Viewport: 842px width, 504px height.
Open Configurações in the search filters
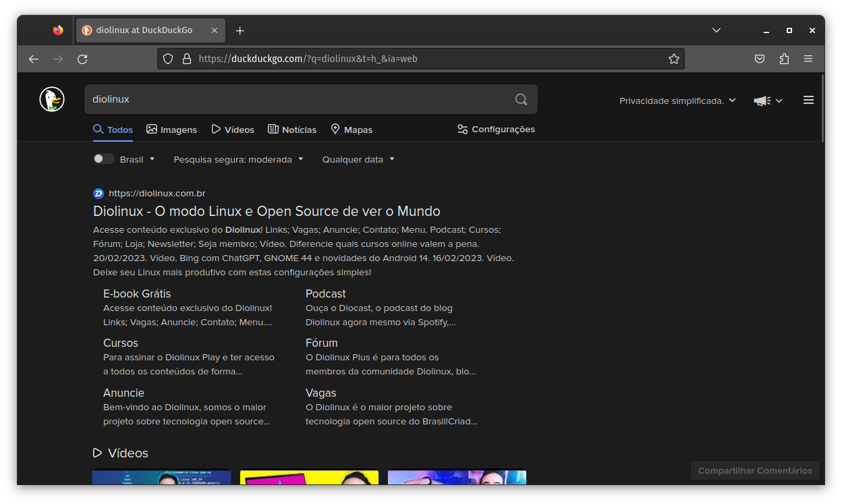click(x=496, y=129)
